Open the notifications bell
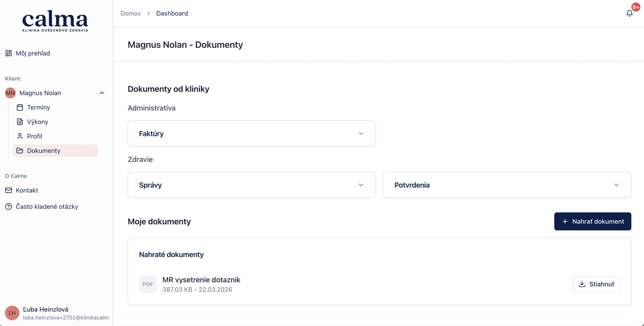This screenshot has width=644, height=326. 629,13
